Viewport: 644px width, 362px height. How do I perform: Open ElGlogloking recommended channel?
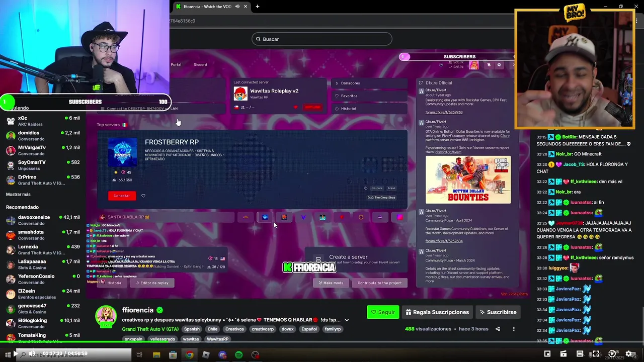(42, 323)
